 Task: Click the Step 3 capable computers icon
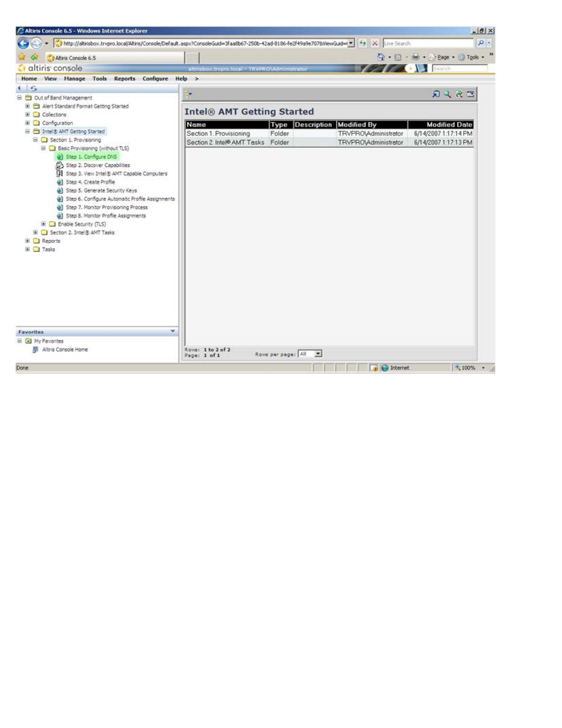pyautogui.click(x=59, y=173)
